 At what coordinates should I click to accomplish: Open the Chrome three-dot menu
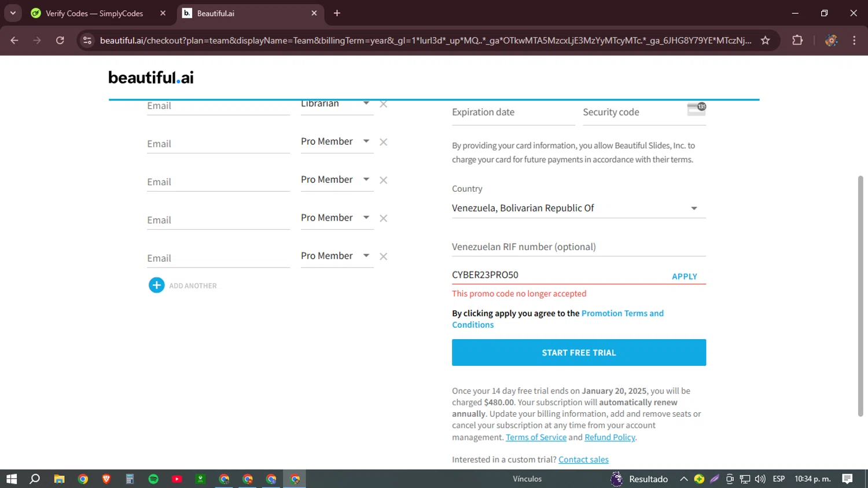pyautogui.click(x=854, y=40)
